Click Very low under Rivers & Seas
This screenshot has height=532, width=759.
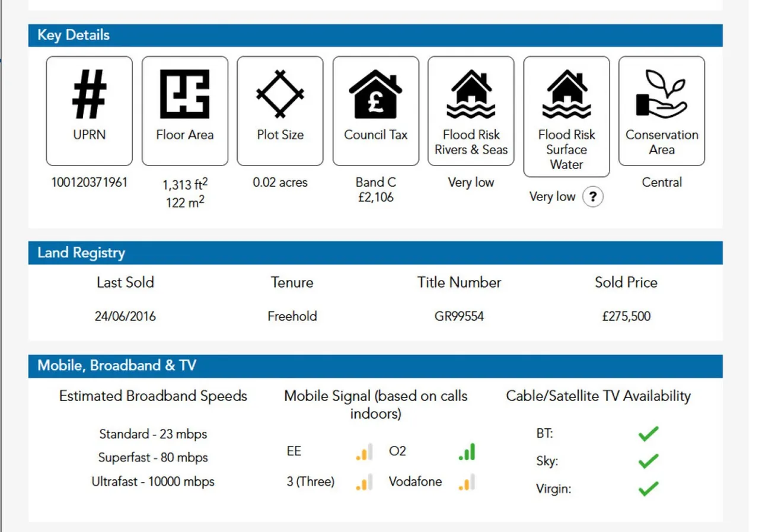[x=471, y=182]
